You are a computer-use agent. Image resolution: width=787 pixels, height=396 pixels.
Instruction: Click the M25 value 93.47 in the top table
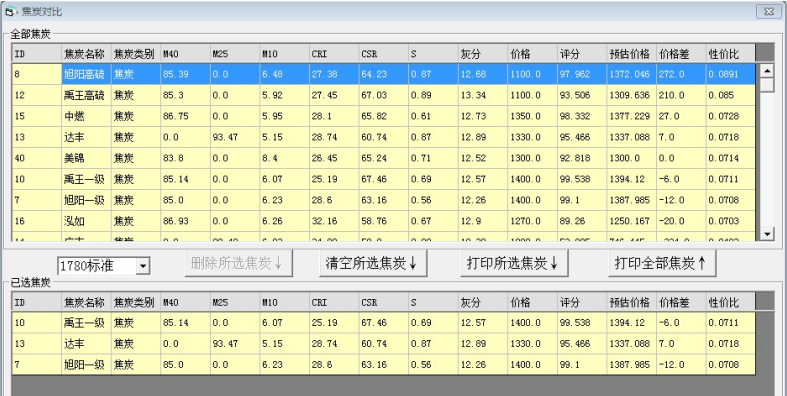point(235,138)
